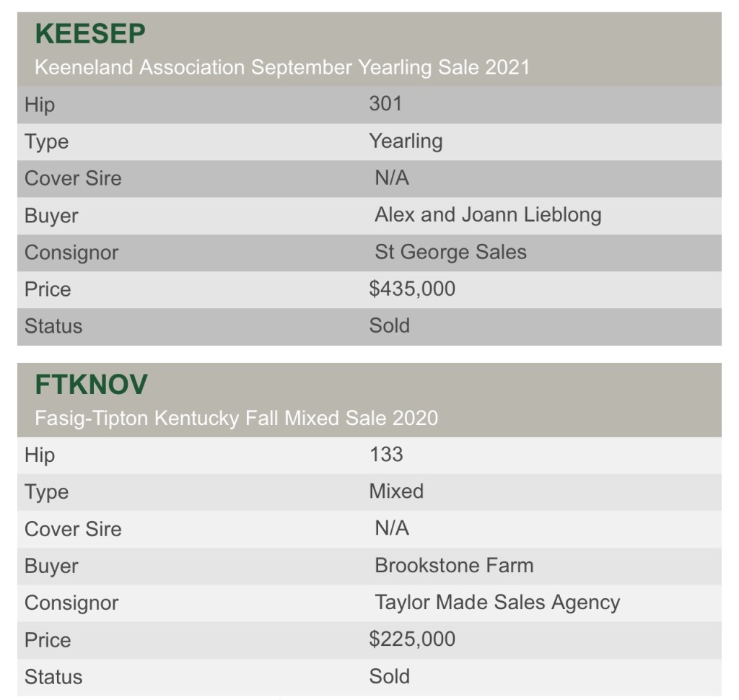Click the $225,000 price value

[x=412, y=639]
